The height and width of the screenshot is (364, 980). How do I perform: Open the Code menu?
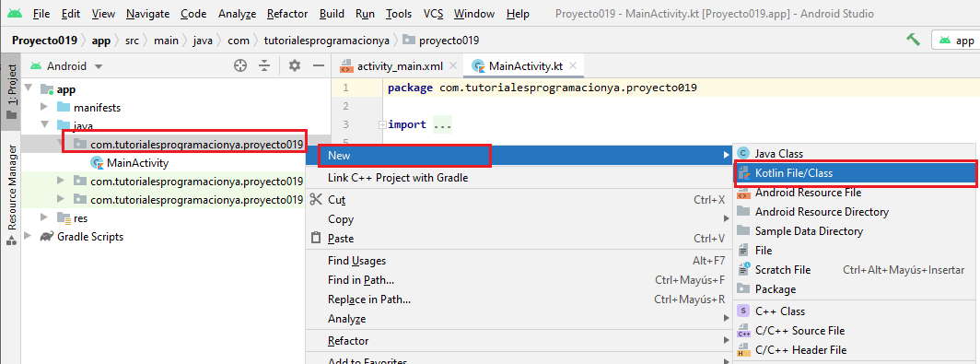193,13
